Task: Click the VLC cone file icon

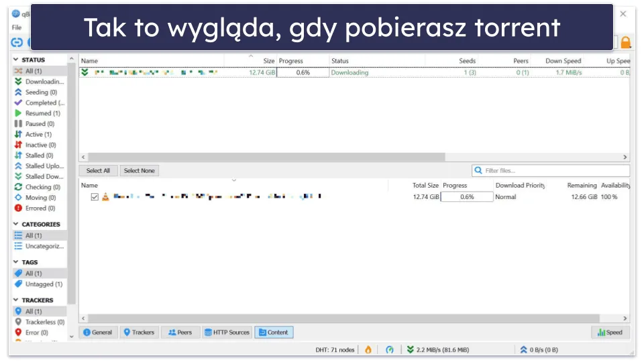Action: [x=105, y=196]
